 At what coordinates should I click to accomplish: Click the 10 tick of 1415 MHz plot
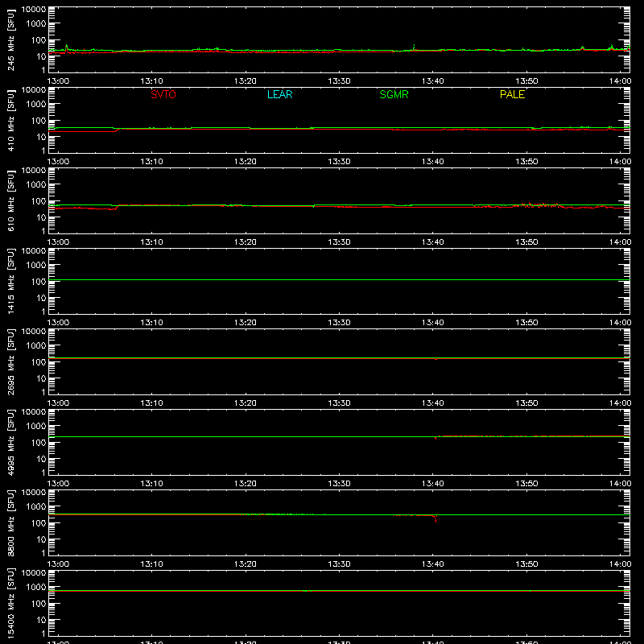(x=41, y=298)
